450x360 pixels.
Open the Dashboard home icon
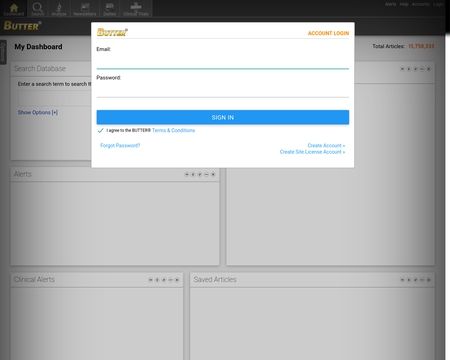click(x=14, y=8)
